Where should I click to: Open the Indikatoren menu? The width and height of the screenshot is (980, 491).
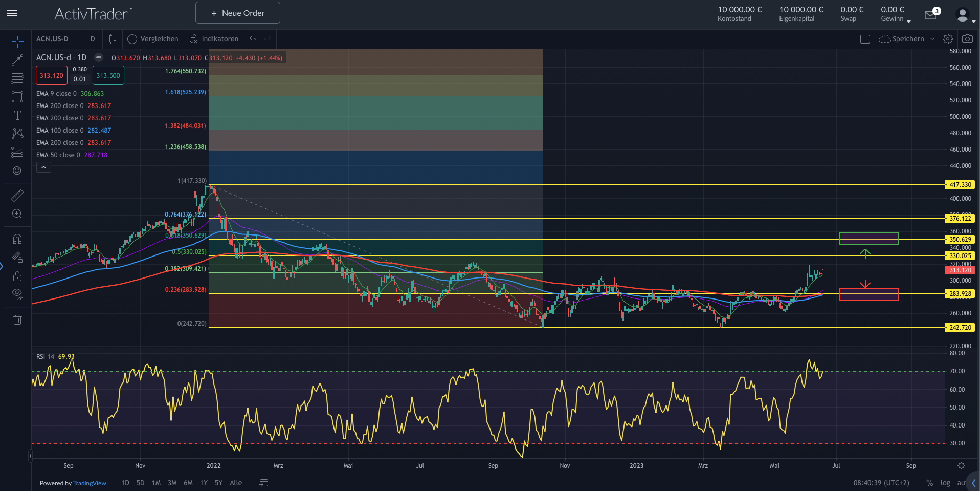click(x=214, y=39)
